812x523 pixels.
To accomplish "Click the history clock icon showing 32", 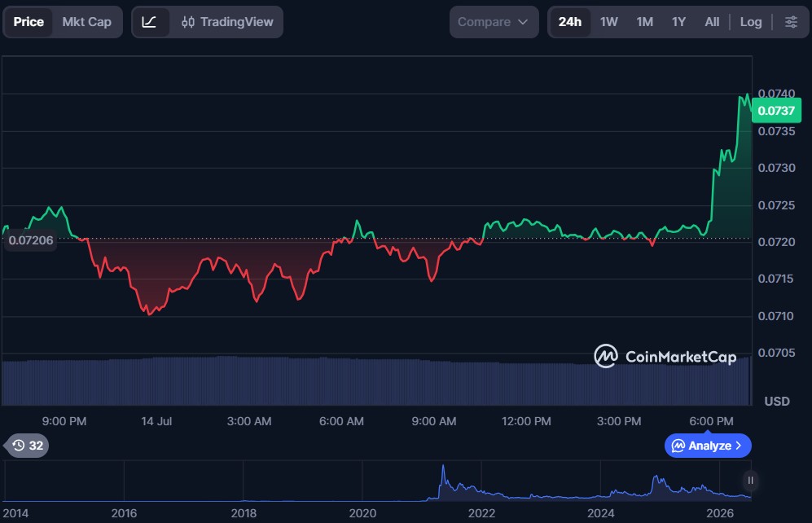I will tap(28, 446).
